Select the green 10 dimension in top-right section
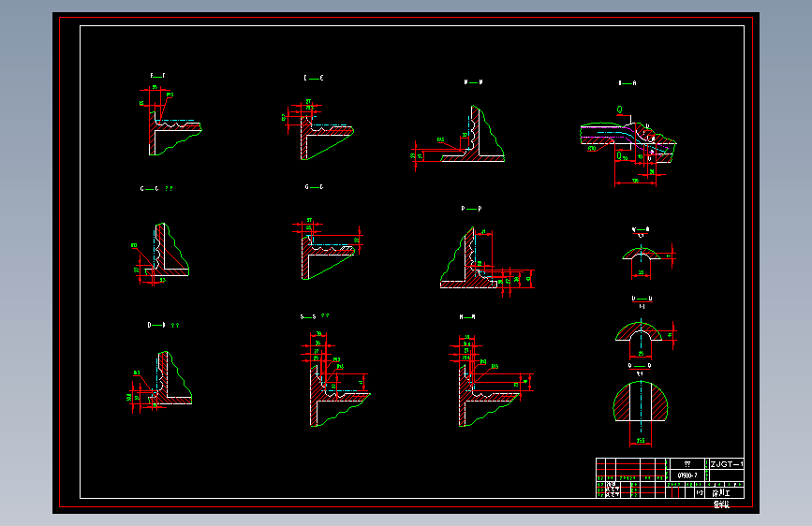Image resolution: width=812 pixels, height=526 pixels. click(640, 156)
